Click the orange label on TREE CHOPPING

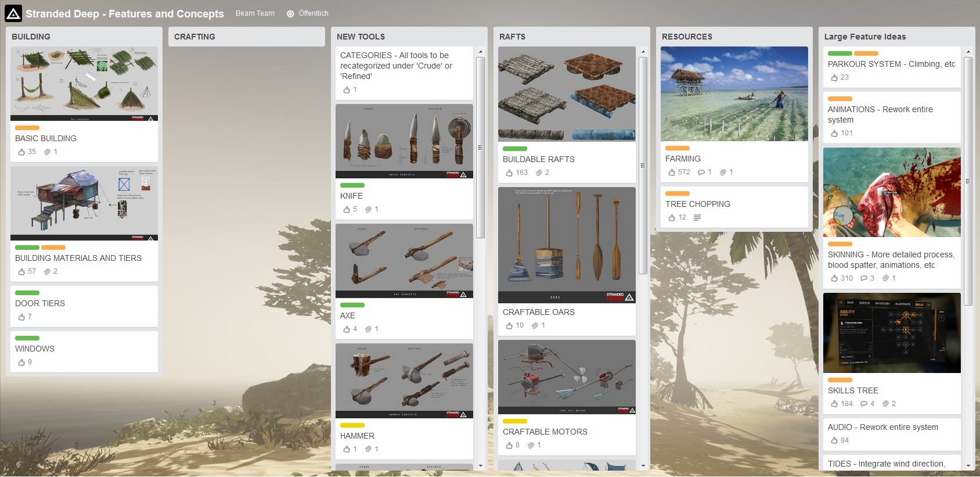pyautogui.click(x=678, y=193)
